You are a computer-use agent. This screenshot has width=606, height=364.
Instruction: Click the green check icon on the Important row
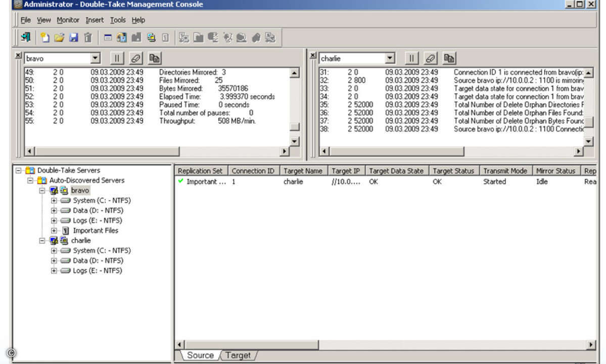point(180,181)
